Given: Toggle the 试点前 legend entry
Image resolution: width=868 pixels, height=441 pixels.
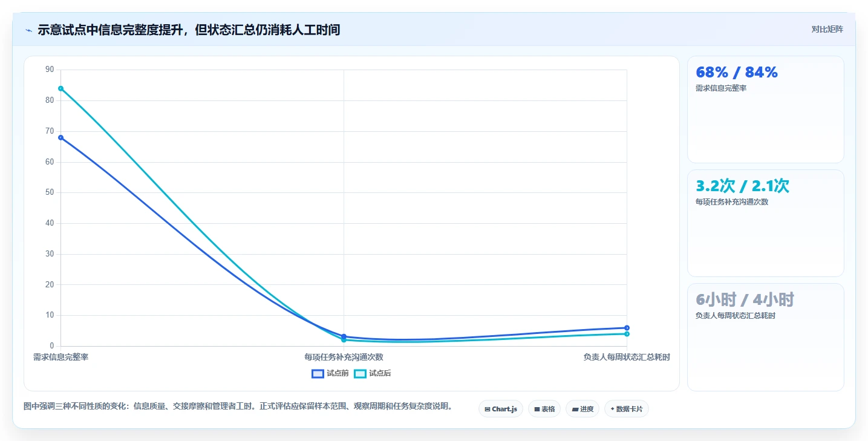Looking at the screenshot, I should tap(330, 373).
